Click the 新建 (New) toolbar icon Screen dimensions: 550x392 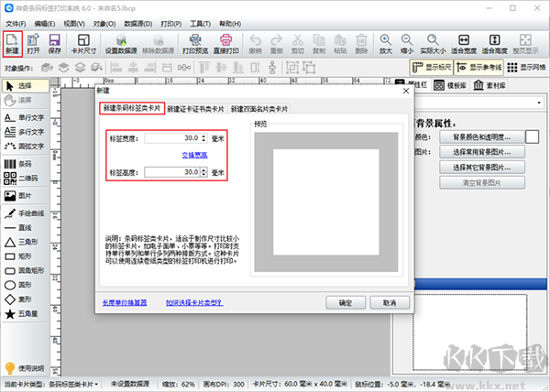[13, 44]
